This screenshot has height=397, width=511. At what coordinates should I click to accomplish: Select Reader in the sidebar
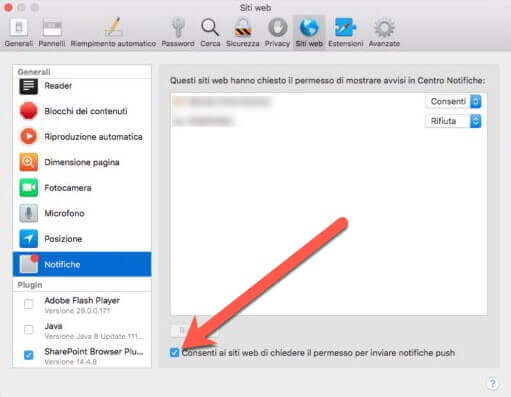click(x=82, y=86)
